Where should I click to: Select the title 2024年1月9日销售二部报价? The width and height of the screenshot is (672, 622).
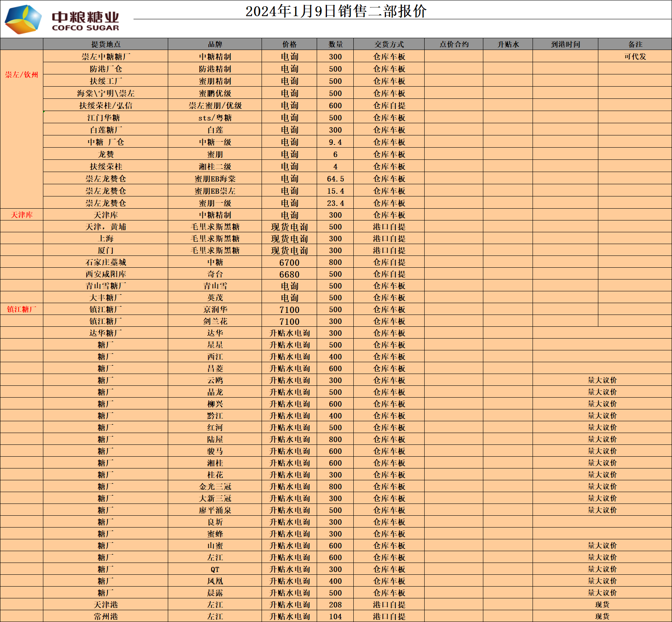coord(336,11)
